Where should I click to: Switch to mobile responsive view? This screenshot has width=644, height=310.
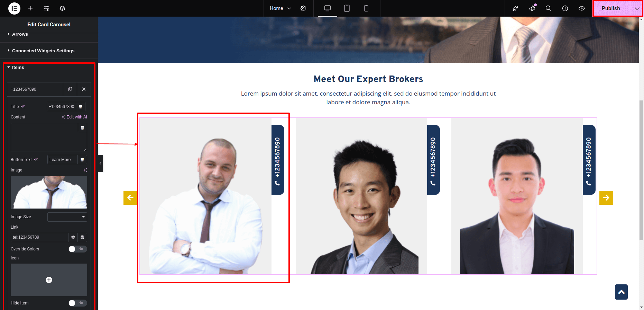click(x=366, y=8)
